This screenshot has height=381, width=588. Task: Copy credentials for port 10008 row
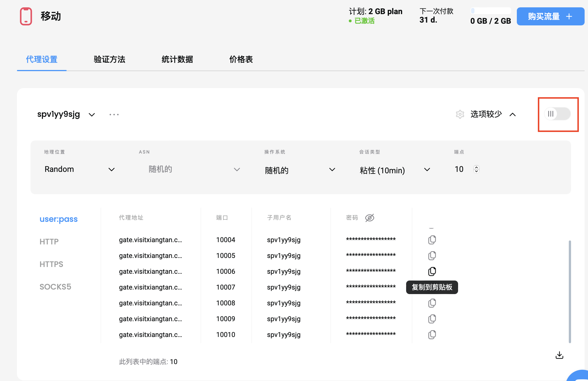coord(432,303)
